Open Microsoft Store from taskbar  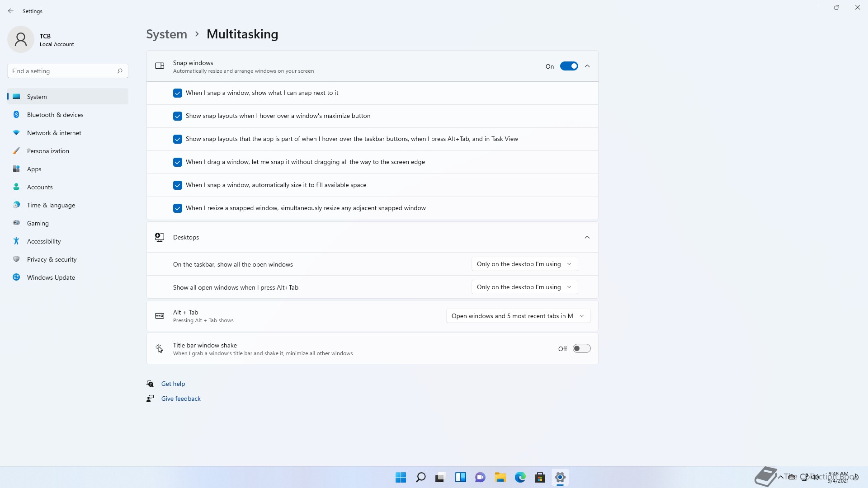540,478
